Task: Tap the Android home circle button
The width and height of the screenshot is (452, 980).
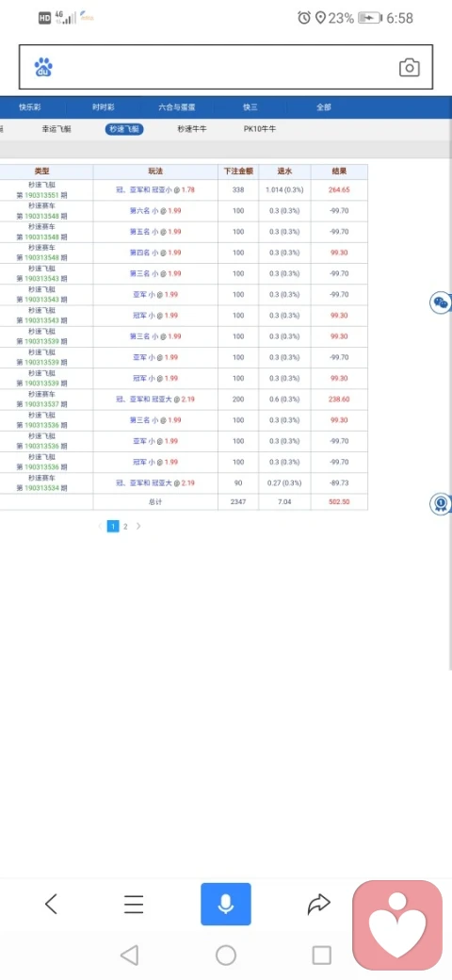Action: tap(226, 955)
